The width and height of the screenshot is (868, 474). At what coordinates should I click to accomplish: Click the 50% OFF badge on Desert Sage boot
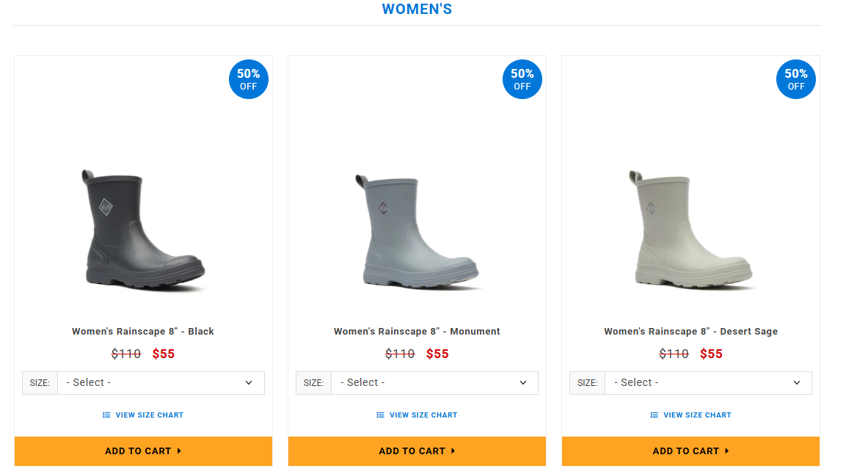[x=795, y=79]
